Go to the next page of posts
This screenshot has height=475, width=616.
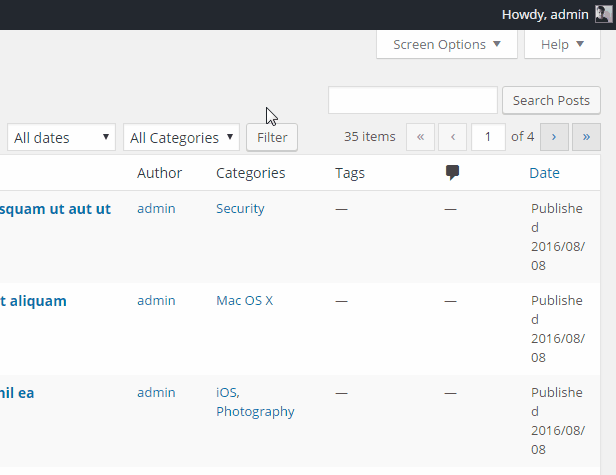(x=554, y=137)
